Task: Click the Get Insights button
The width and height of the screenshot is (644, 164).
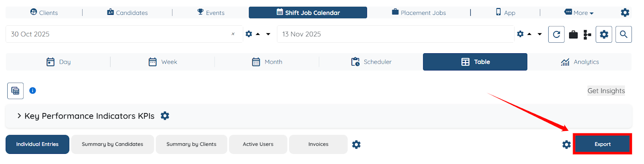Action: click(606, 91)
